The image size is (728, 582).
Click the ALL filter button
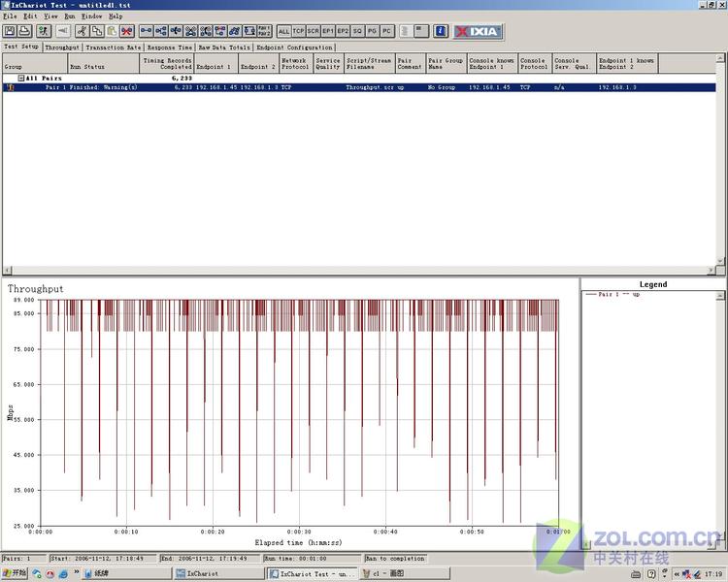tap(283, 31)
